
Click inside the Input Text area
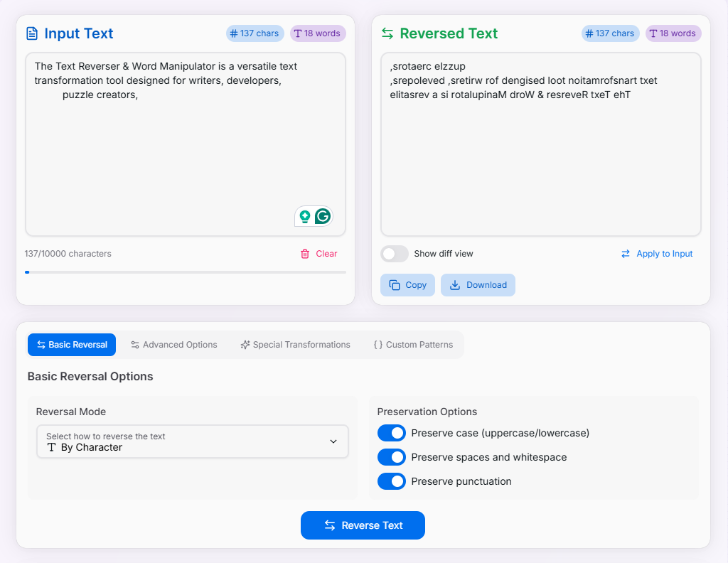(x=185, y=142)
